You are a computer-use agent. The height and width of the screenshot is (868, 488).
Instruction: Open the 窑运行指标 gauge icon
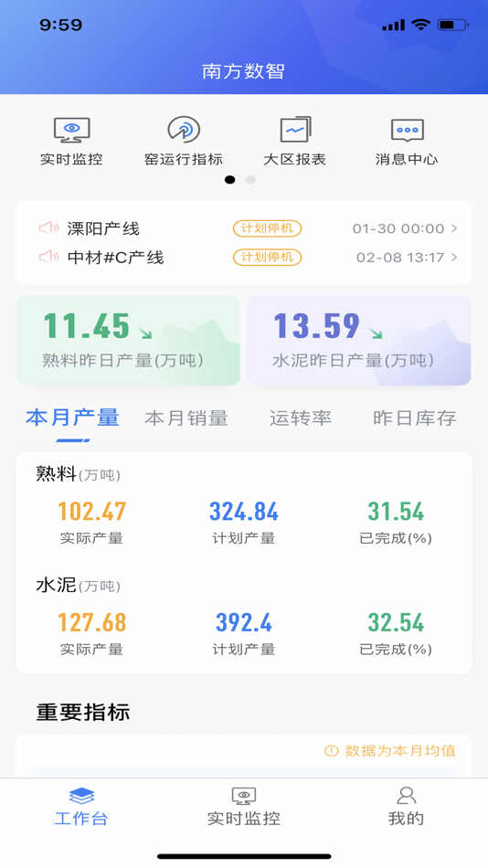184,130
